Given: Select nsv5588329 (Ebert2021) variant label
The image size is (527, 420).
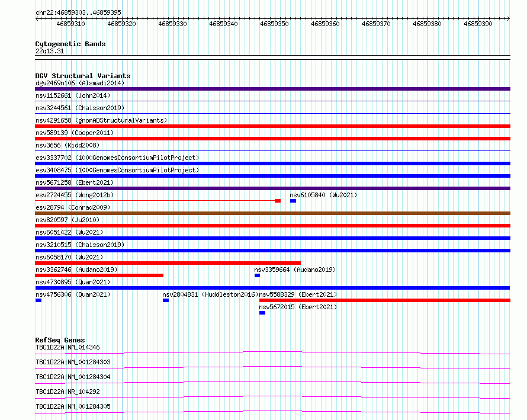Looking at the screenshot, I should click(298, 294).
